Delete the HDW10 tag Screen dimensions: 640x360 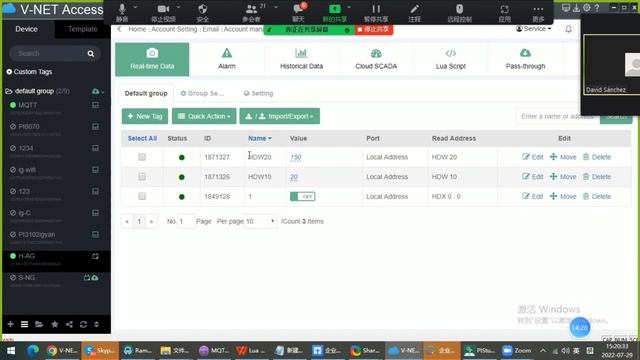coord(597,177)
